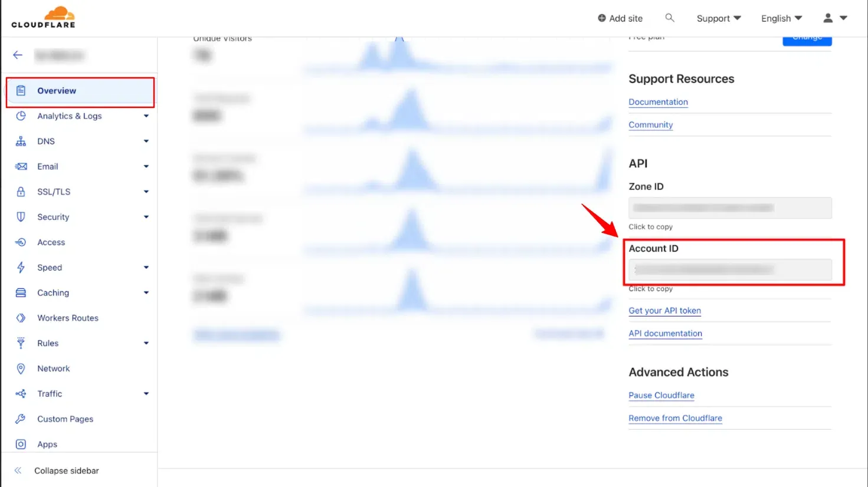The width and height of the screenshot is (868, 487).
Task: Open the API documentation link
Action: pos(665,334)
